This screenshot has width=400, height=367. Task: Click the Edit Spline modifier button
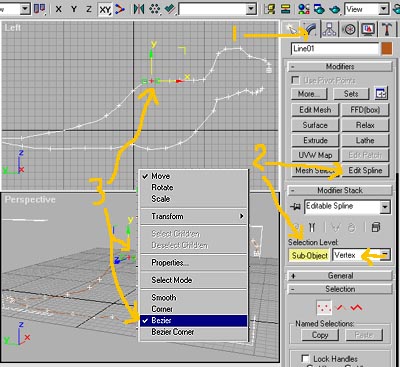(x=365, y=170)
